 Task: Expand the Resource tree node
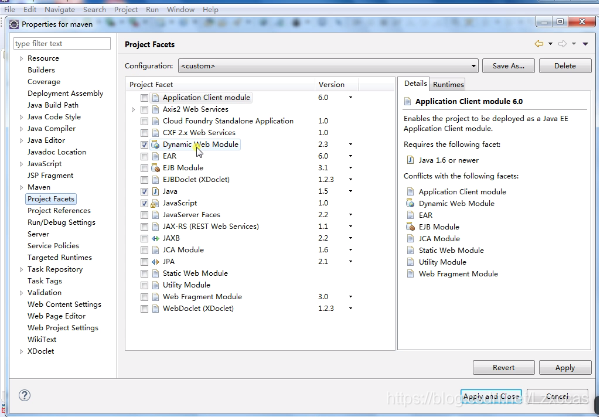(21, 58)
